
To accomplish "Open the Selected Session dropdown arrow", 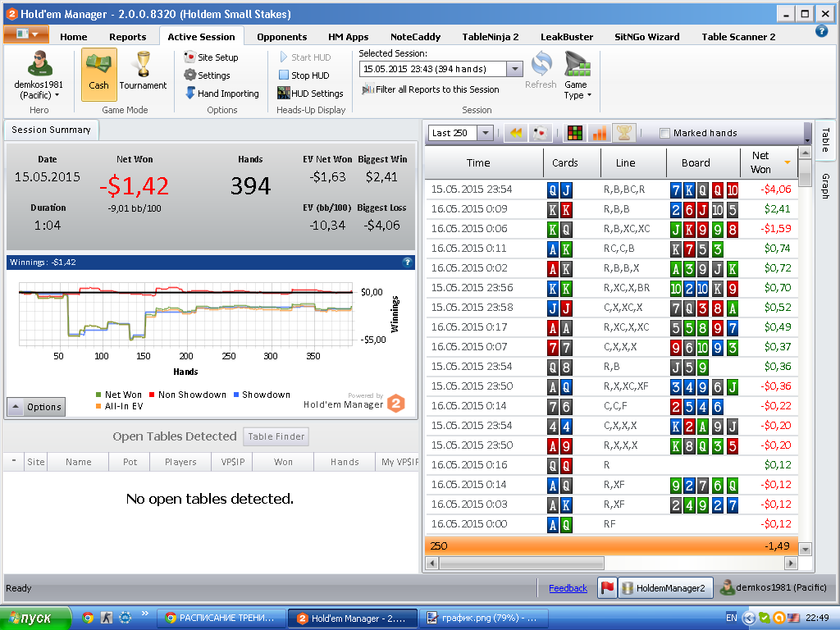I will click(x=515, y=69).
